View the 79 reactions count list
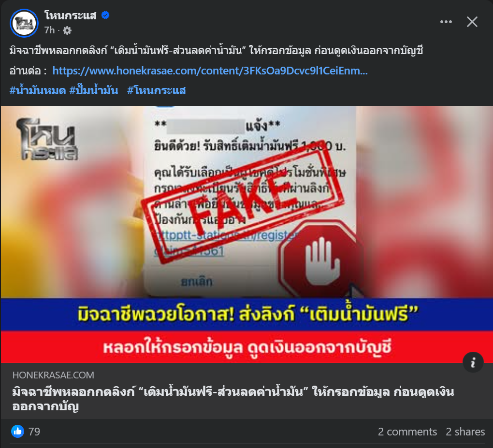 tap(34, 432)
